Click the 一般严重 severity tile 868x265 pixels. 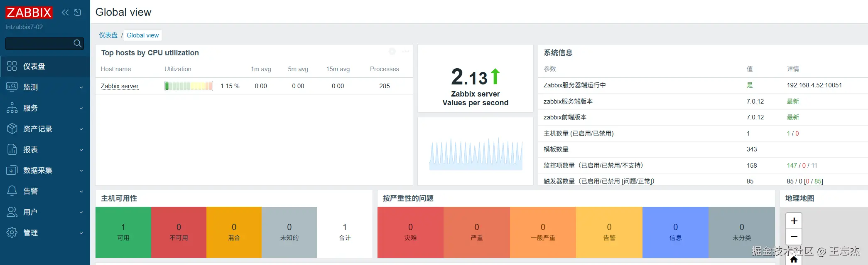(543, 232)
